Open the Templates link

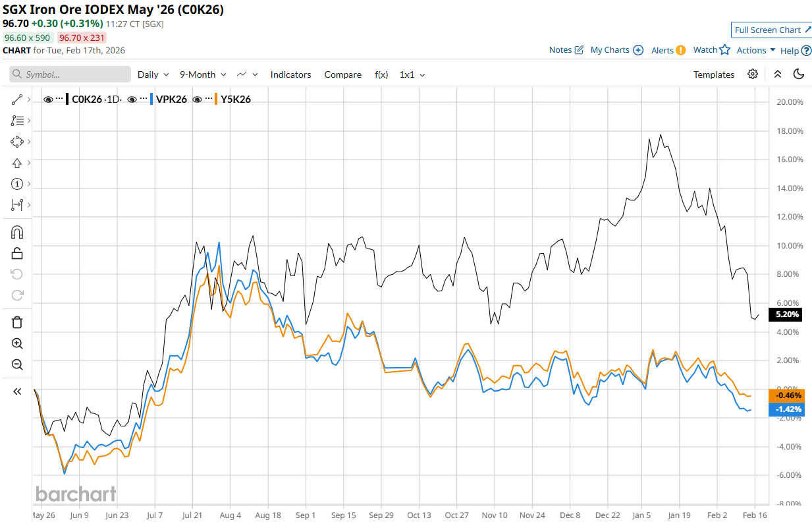(713, 74)
